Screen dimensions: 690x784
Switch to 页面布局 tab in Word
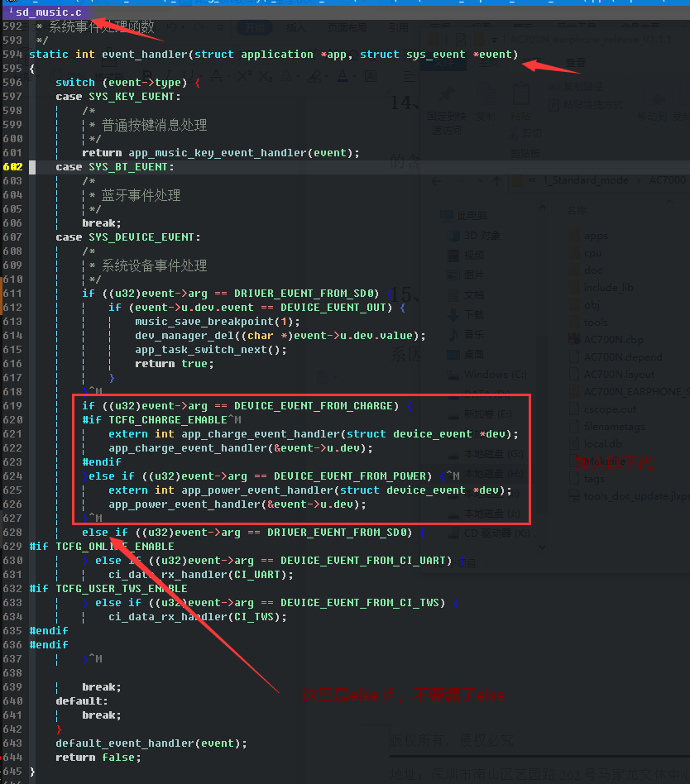click(347, 27)
